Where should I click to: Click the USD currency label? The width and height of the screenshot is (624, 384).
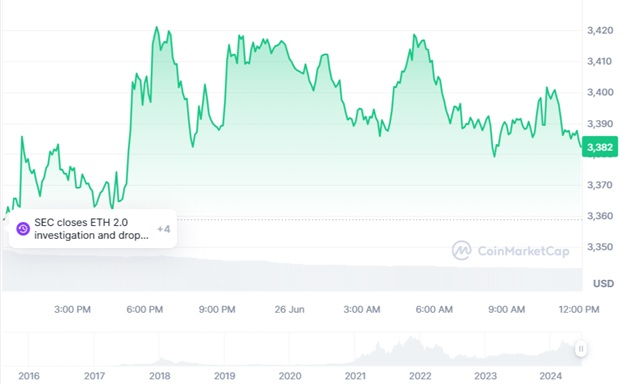603,283
